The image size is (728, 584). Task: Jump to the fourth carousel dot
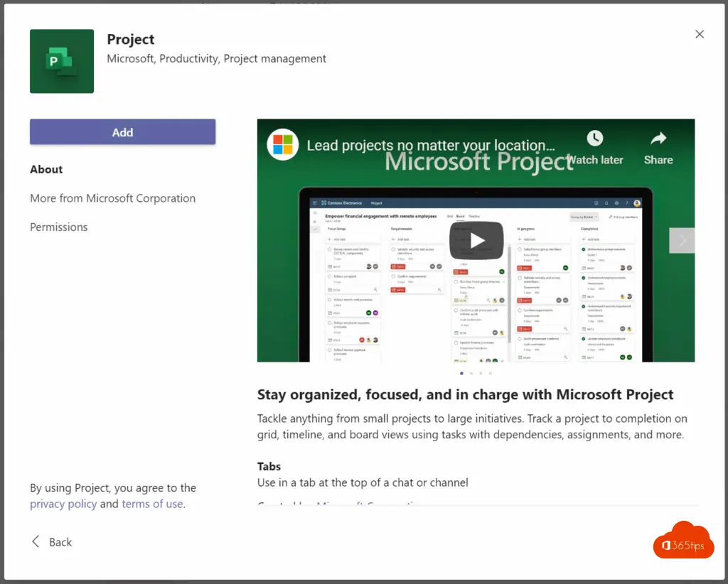[x=491, y=373]
